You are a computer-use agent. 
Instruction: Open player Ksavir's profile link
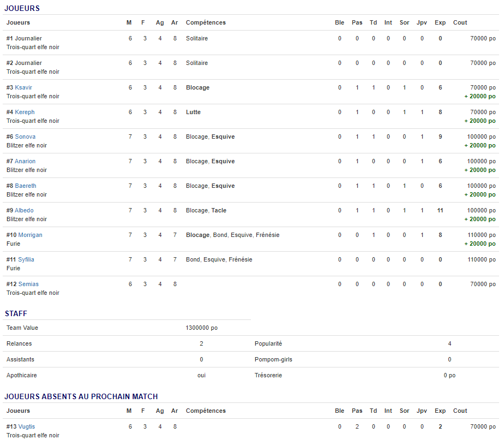tap(23, 87)
